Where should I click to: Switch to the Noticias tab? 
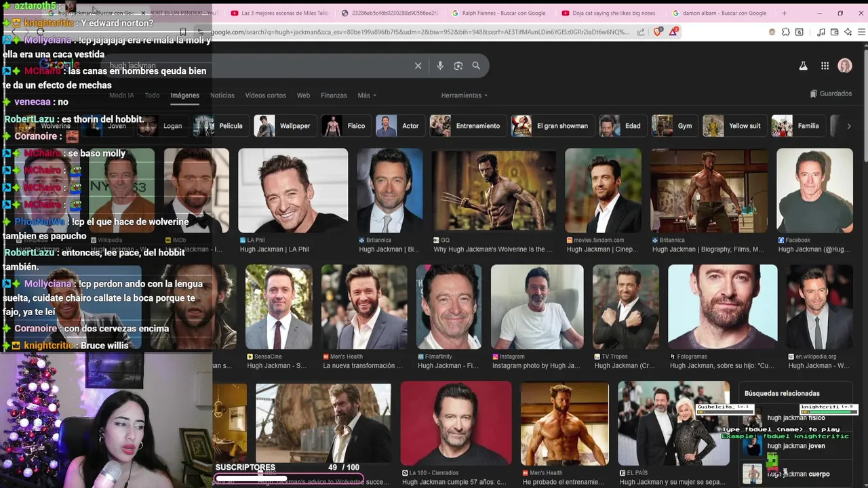(222, 96)
